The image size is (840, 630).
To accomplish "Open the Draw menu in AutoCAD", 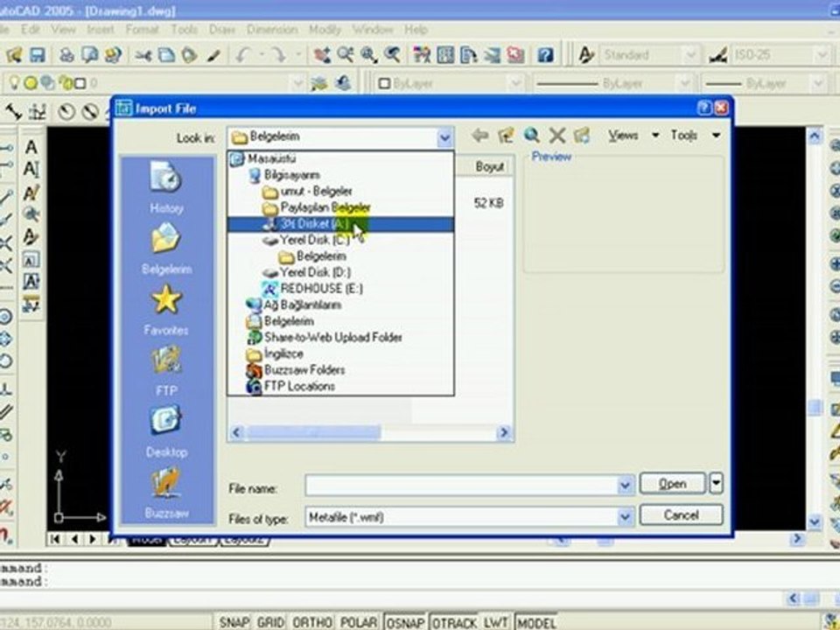I will coord(221,30).
